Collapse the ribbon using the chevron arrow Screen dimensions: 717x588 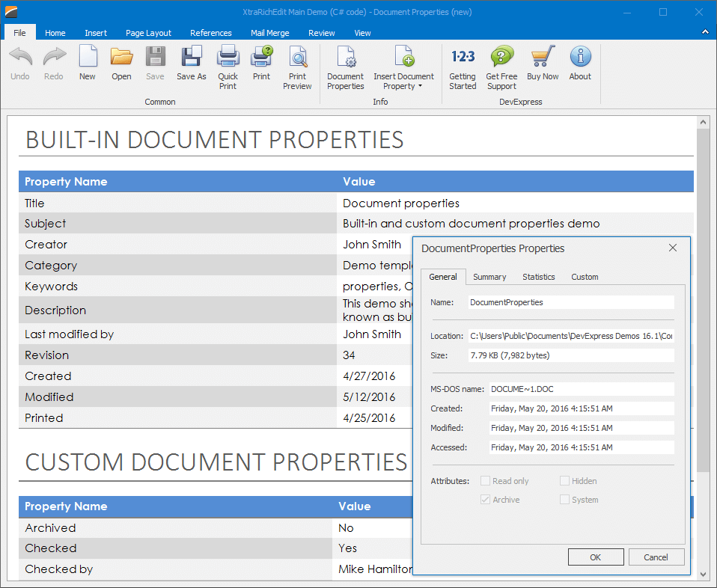click(x=705, y=32)
